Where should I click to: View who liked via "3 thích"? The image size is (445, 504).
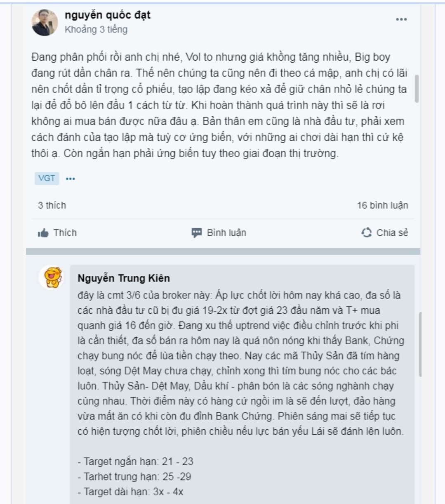click(52, 205)
